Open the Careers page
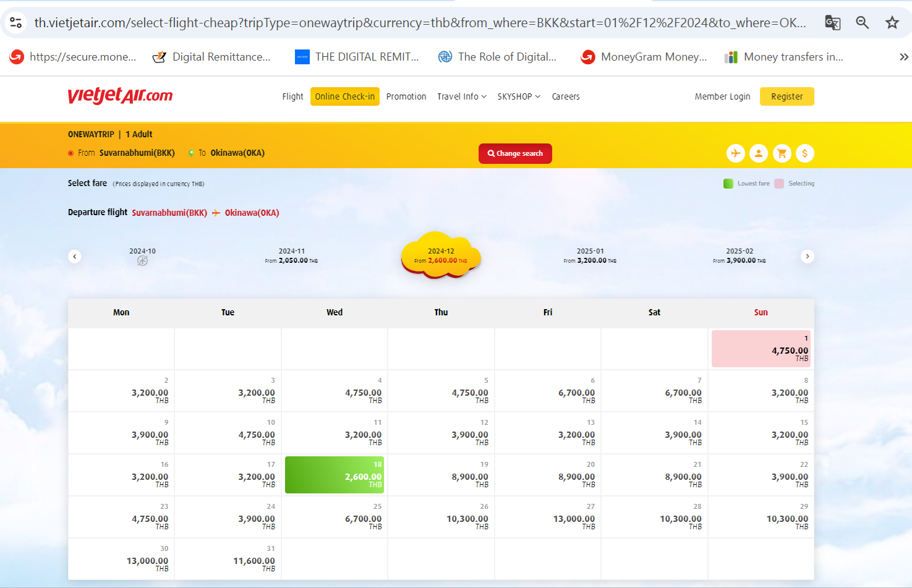Image resolution: width=912 pixels, height=588 pixels. coord(566,96)
